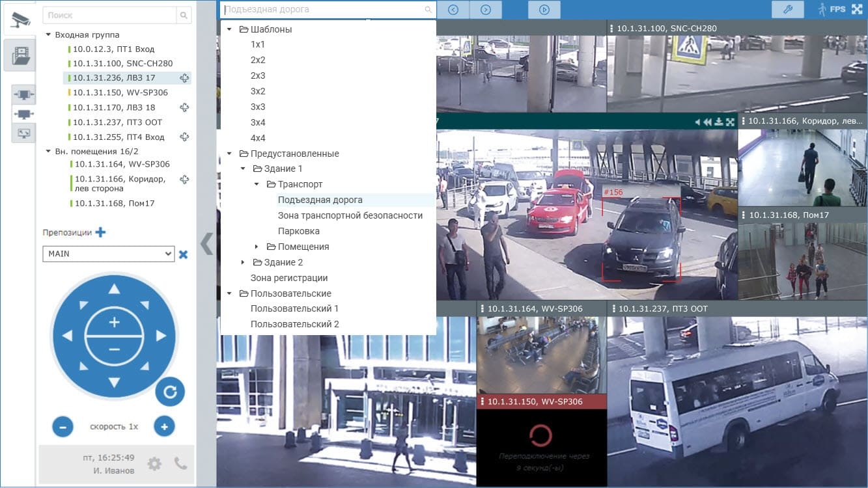The image size is (868, 488).
Task: Click the Поиск camera search field
Action: [x=111, y=15]
